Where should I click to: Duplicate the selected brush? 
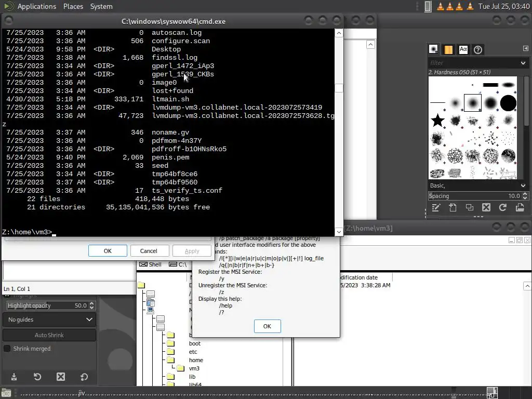(470, 208)
